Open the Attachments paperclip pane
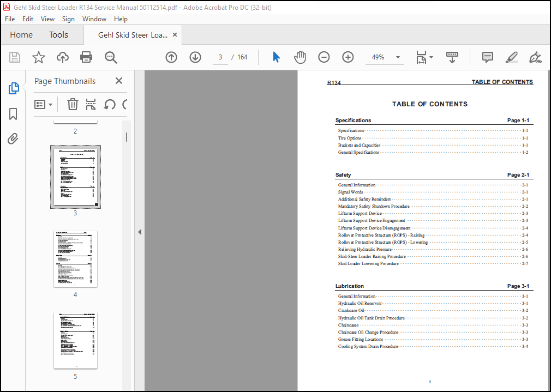The height and width of the screenshot is (392, 551). [13, 138]
